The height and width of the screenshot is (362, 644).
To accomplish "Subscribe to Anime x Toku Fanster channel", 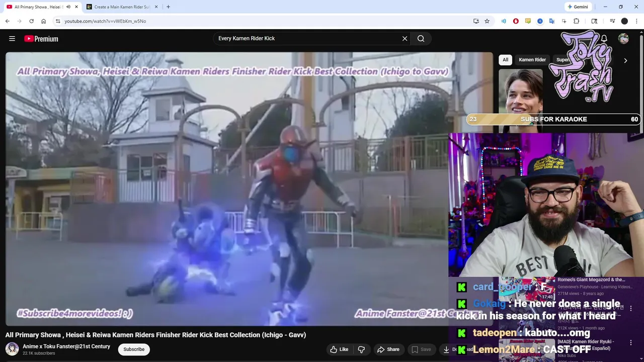I will pyautogui.click(x=134, y=349).
